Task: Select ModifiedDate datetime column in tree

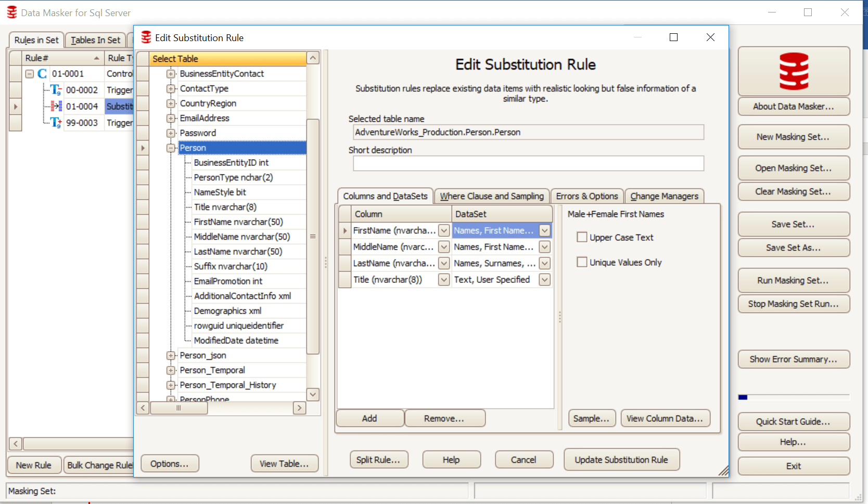Action: [236, 341]
